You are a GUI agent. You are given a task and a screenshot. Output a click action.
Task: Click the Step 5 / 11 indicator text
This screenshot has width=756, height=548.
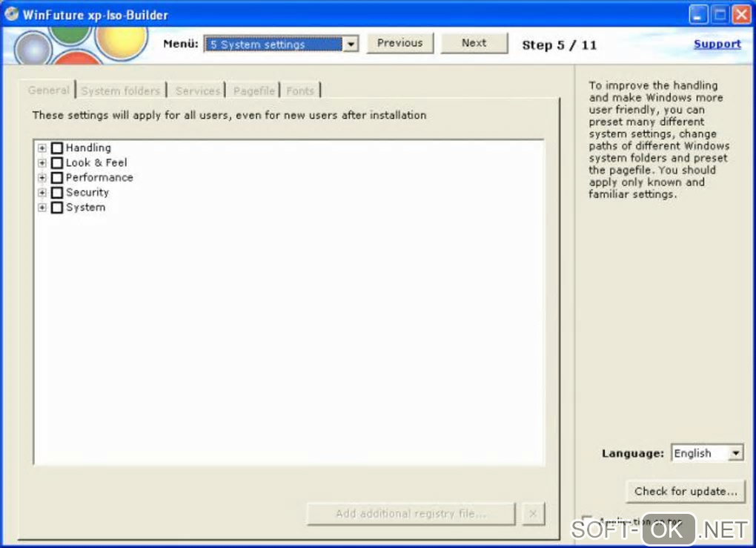tap(560, 44)
